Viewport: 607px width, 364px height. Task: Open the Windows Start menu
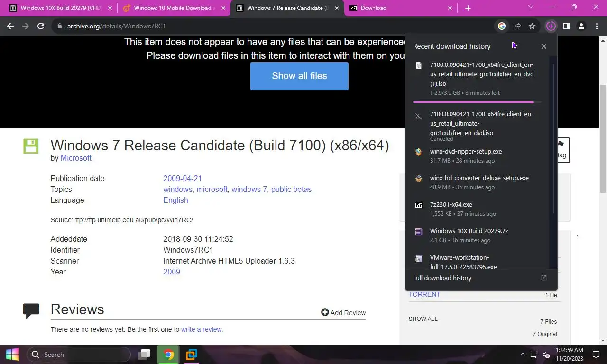tap(12, 355)
